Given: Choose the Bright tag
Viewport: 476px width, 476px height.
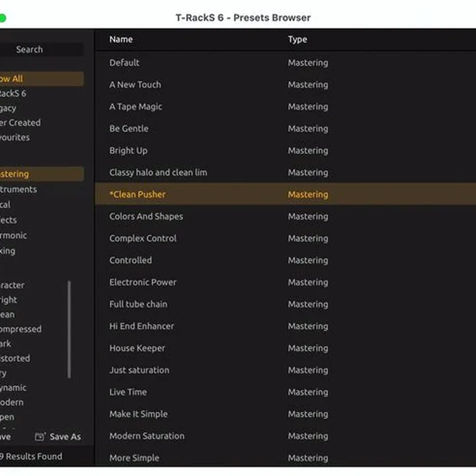Looking at the screenshot, I should (9, 300).
